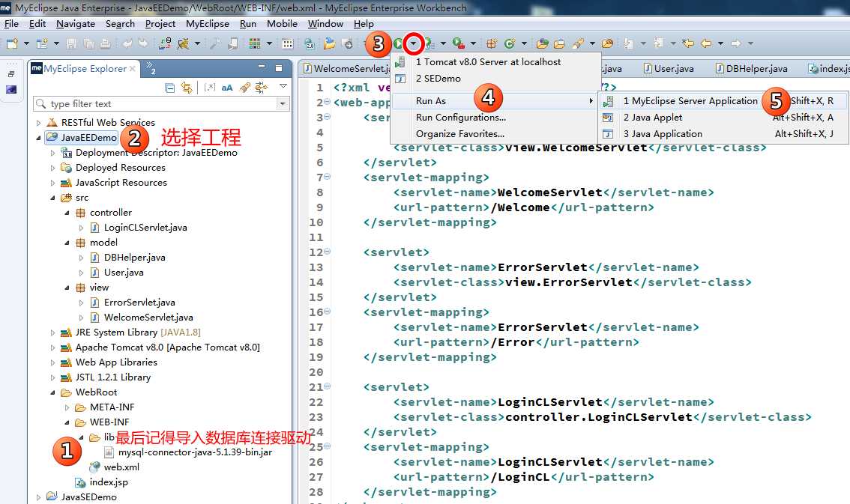The width and height of the screenshot is (850, 504).
Task: Open the Help menu
Action: 364,24
